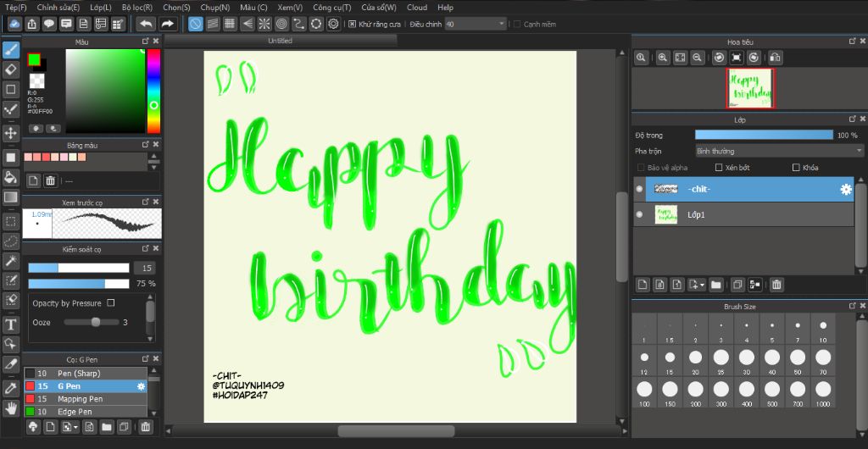Open settings gear for -chit- layer
This screenshot has height=449, width=868.
pyautogui.click(x=846, y=189)
